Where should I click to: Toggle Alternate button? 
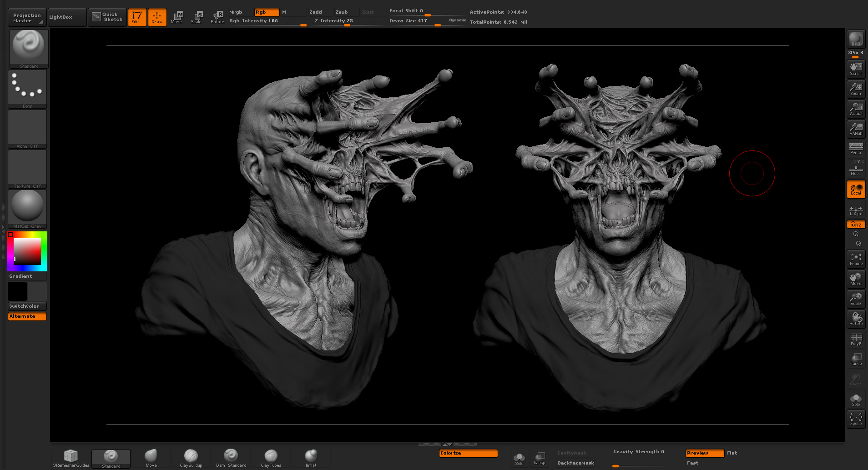[x=27, y=316]
